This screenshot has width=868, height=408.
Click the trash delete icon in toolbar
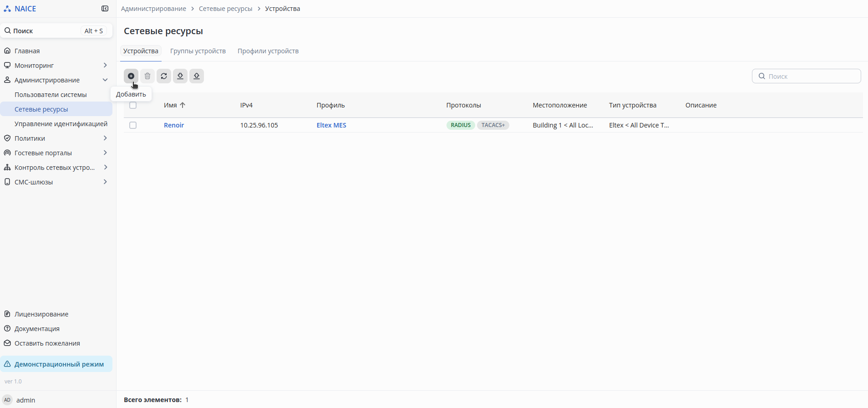[147, 76]
